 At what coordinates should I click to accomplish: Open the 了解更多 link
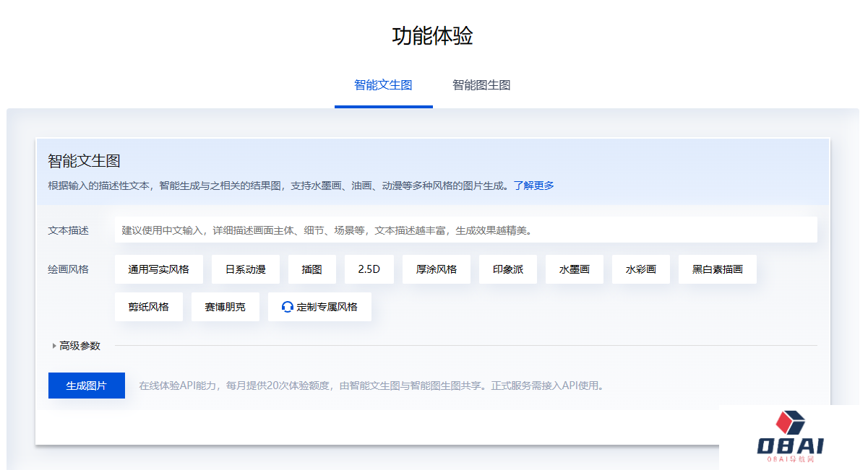[x=534, y=186]
